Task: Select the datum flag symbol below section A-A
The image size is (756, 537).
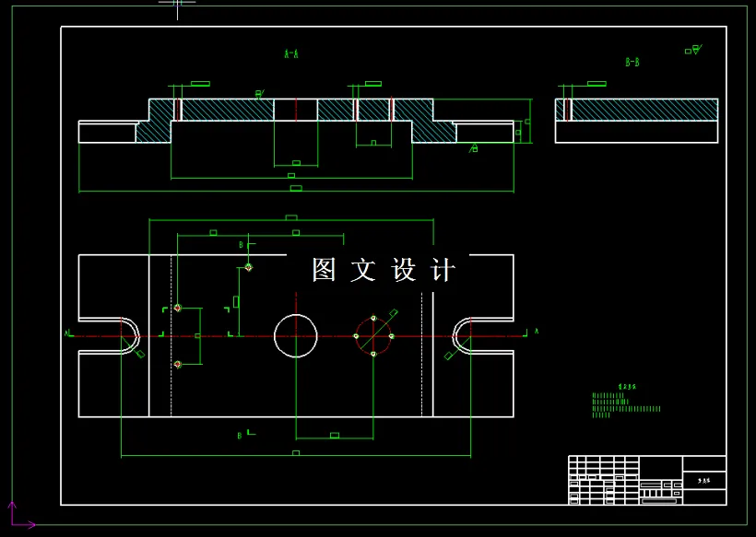Action: coord(476,147)
